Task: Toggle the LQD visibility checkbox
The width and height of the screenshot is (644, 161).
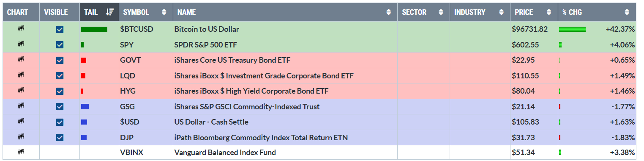Action: point(60,76)
